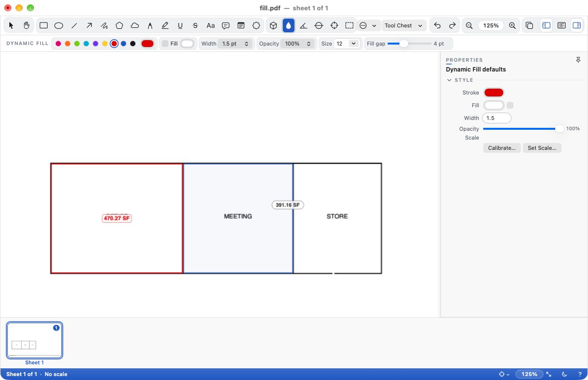Choose the underline text tool
The image size is (588, 380).
(180, 25)
